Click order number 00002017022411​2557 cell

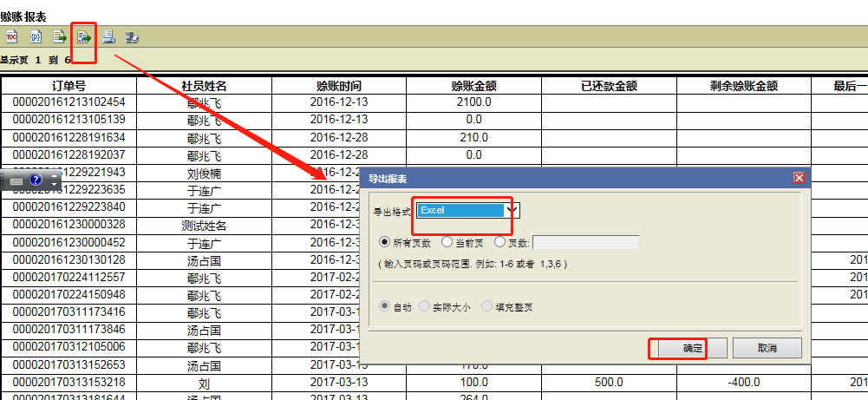pyautogui.click(x=69, y=277)
